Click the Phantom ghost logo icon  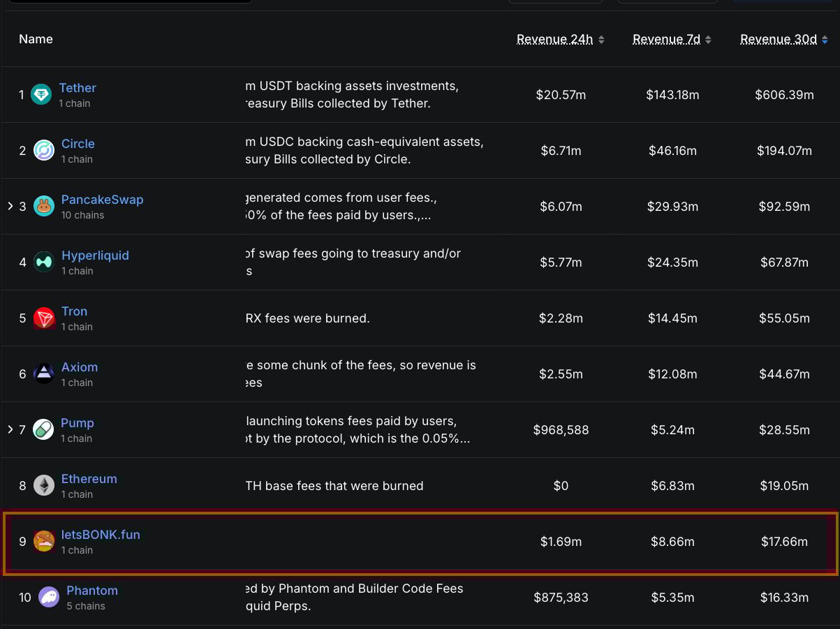49,597
